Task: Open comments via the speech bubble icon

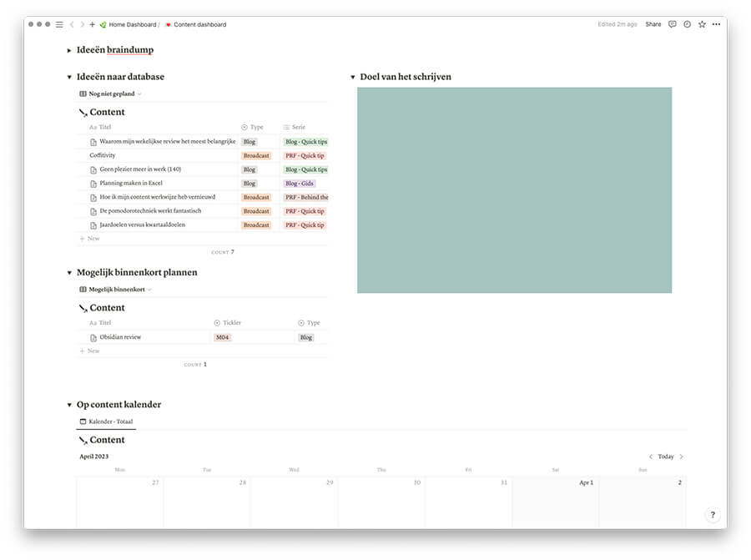Action: [x=673, y=24]
